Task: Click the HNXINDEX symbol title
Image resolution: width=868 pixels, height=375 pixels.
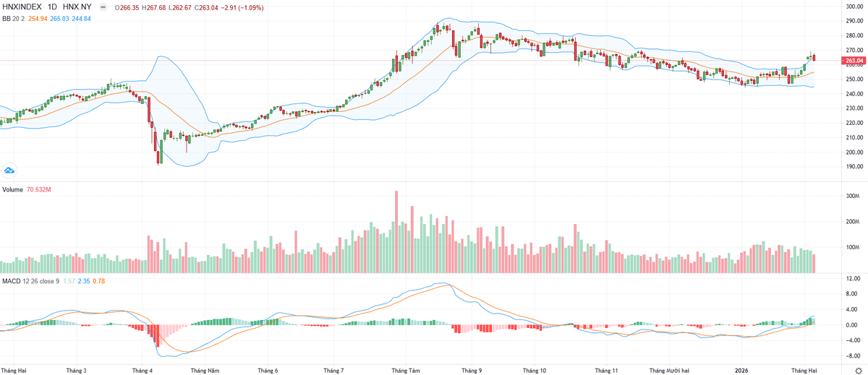Action: (22, 7)
